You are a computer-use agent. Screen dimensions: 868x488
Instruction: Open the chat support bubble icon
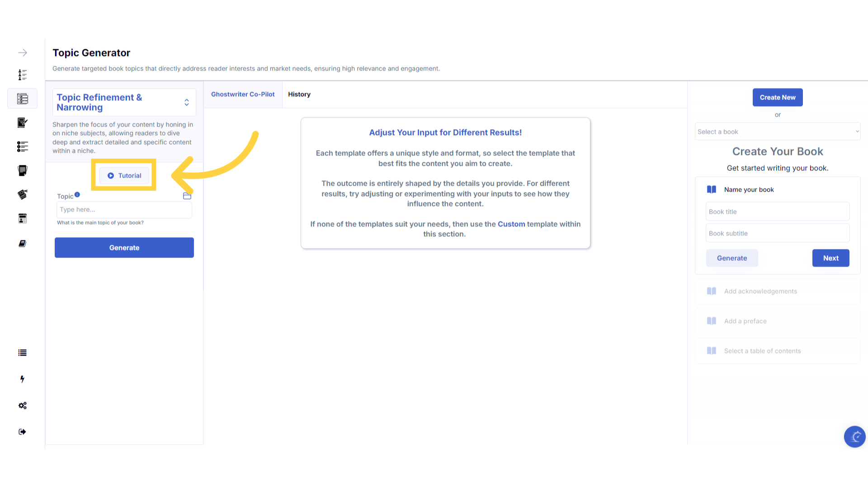[854, 436]
